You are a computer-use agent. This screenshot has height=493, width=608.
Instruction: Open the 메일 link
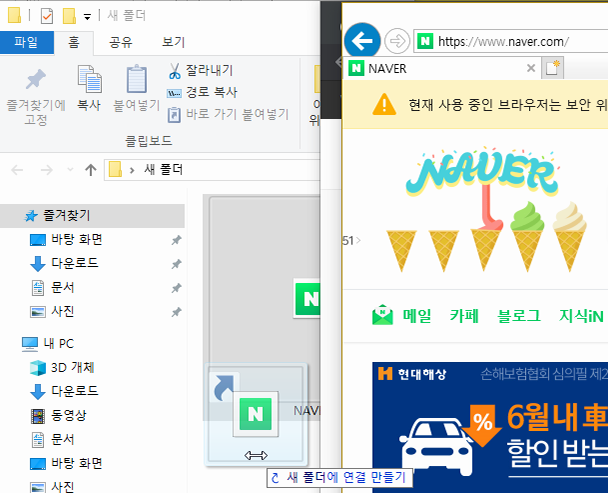417,316
